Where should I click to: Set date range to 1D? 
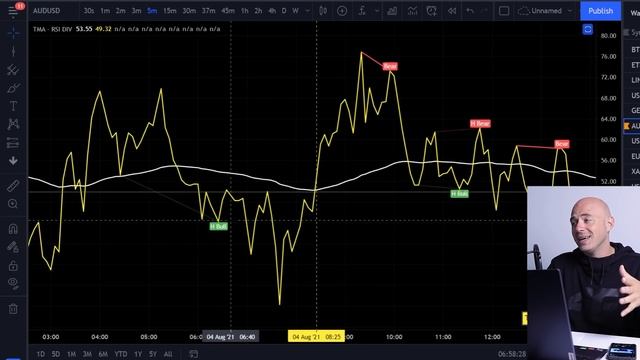click(40, 354)
